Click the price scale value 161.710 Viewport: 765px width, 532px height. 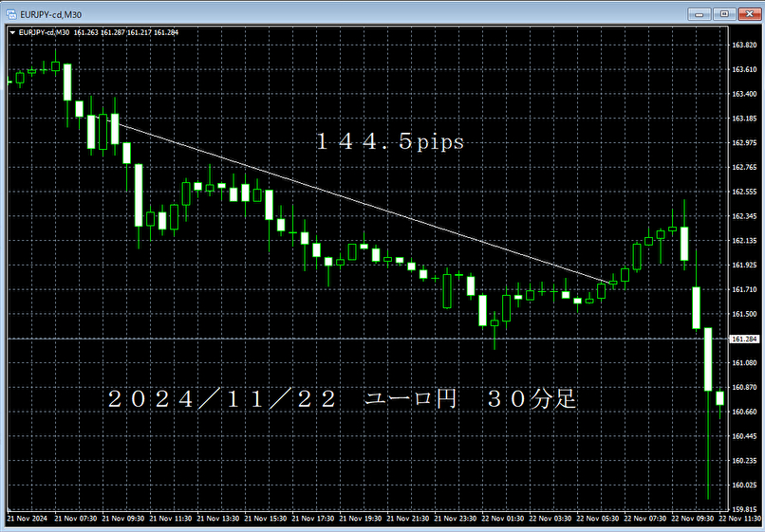[744, 289]
